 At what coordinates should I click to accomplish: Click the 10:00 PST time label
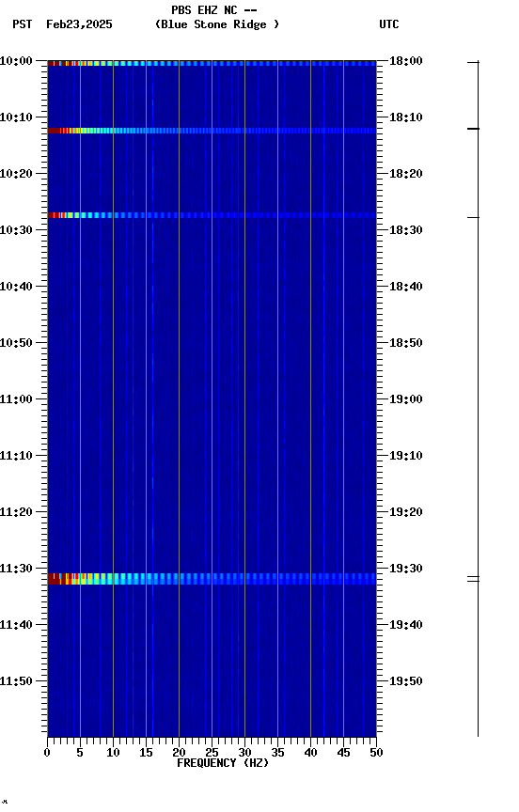[16, 61]
